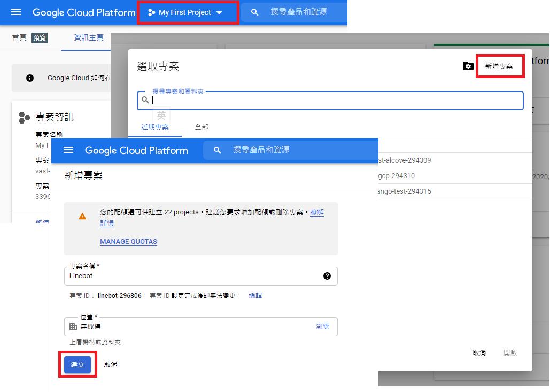
Task: Click the Google Cloud Platform logo on the 新增專案 page
Action: click(x=136, y=151)
